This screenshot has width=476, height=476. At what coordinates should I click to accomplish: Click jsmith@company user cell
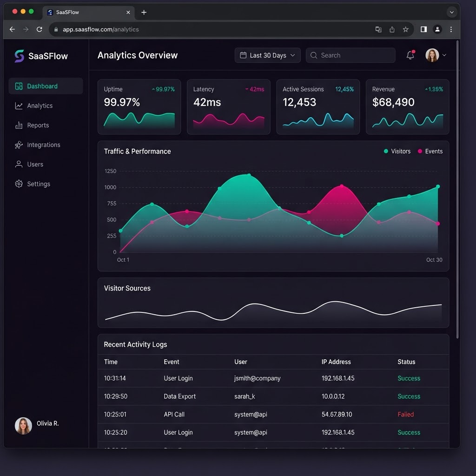pos(258,378)
